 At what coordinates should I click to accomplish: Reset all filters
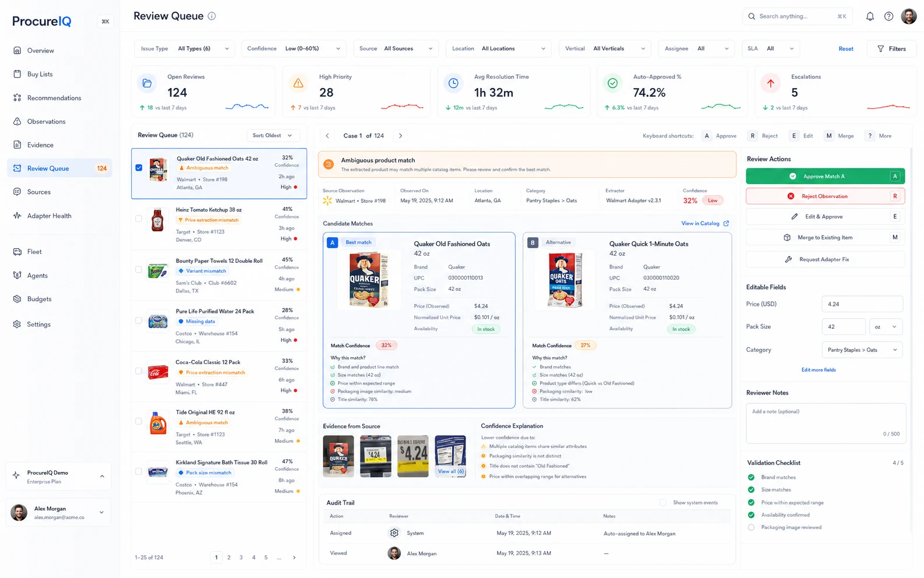(x=846, y=49)
